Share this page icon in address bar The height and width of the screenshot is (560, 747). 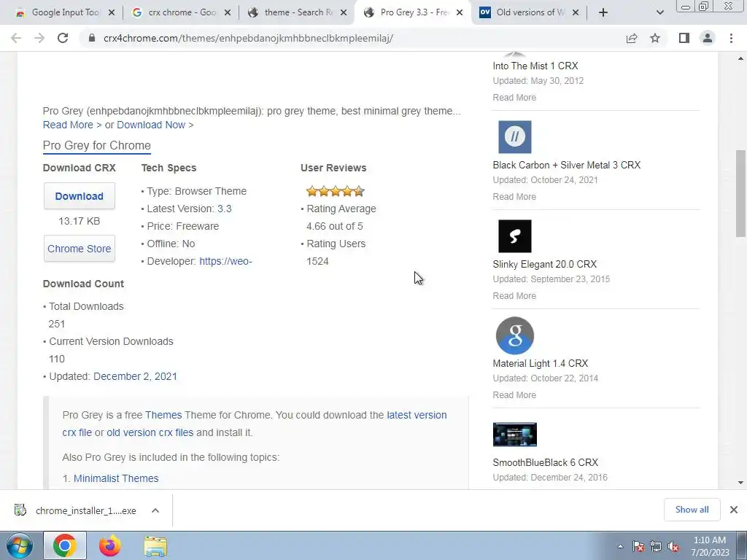pyautogui.click(x=632, y=38)
